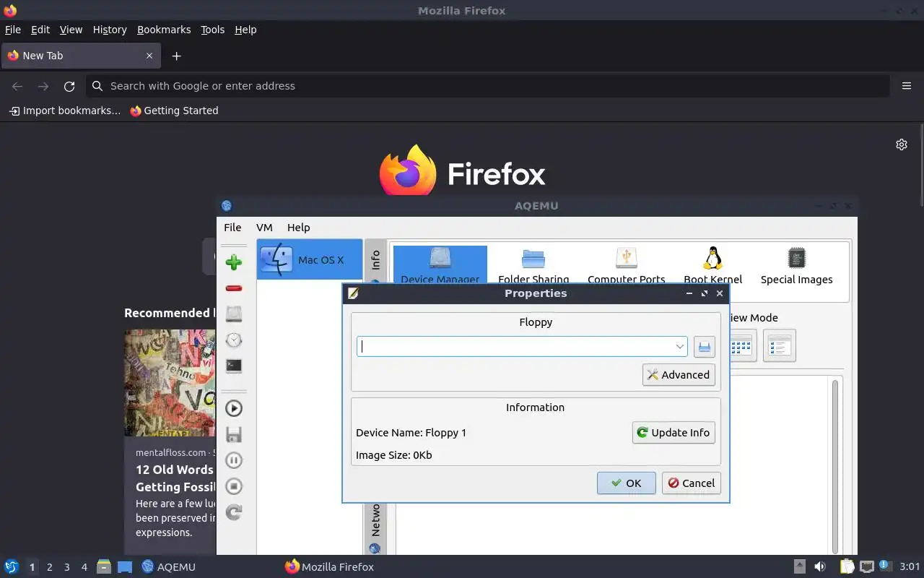
Task: Open a new Firefox tab with plus
Action: pos(176,56)
